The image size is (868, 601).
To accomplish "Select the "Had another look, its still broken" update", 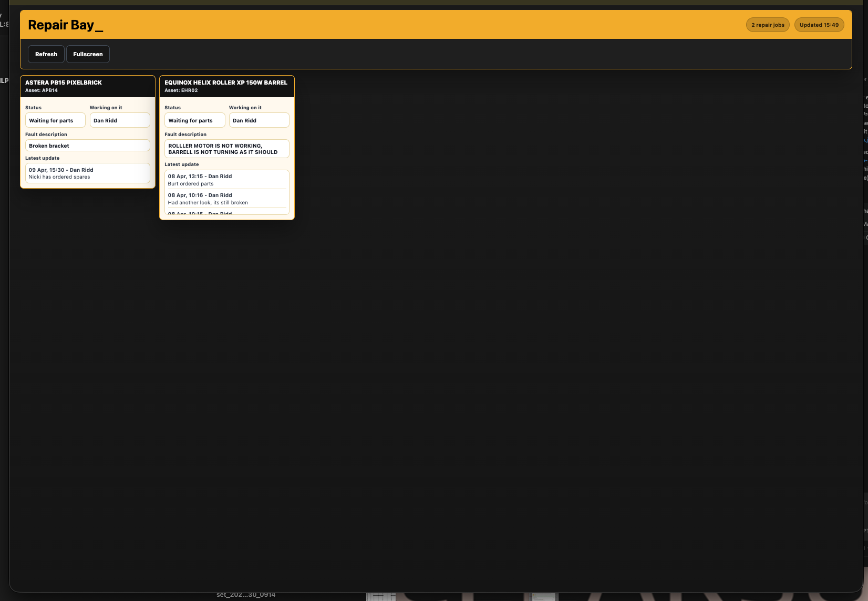I will pos(226,199).
